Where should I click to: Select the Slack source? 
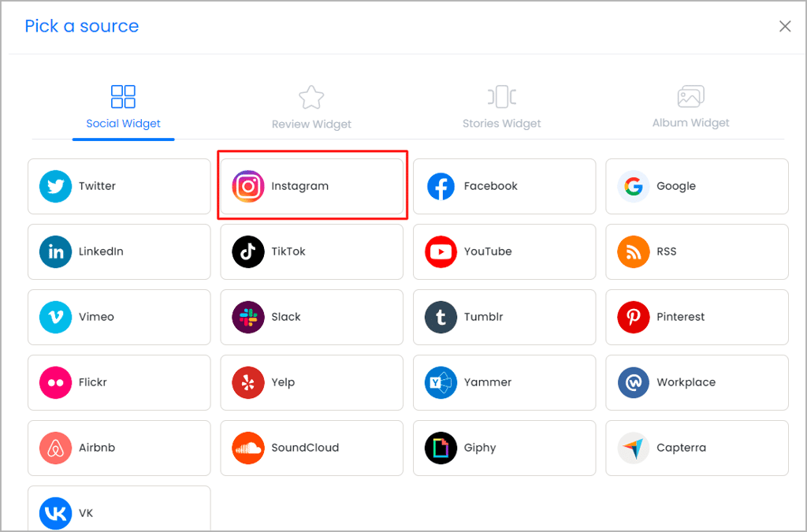311,317
